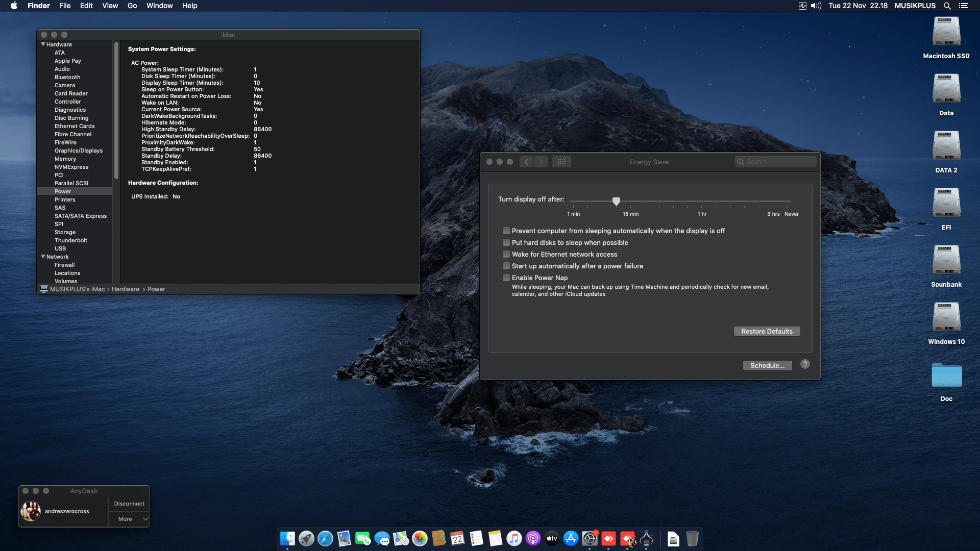Collapse the Network tree section
This screenshot has width=980, height=551.
pyautogui.click(x=43, y=257)
